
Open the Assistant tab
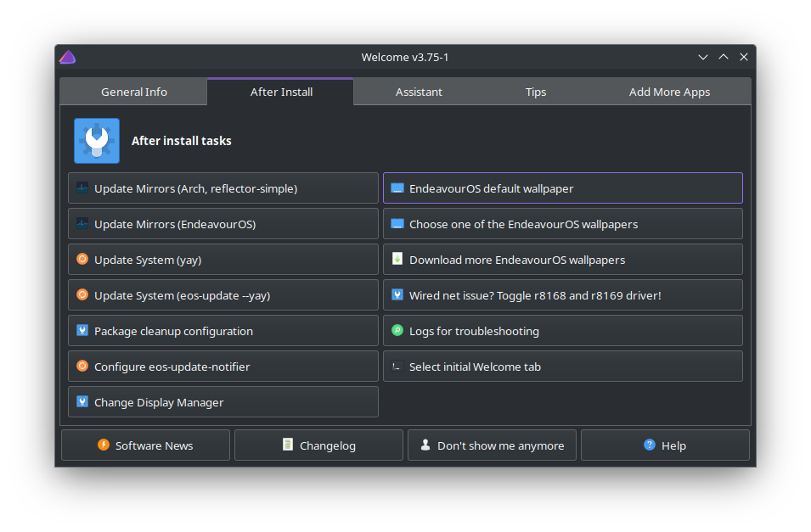(419, 92)
